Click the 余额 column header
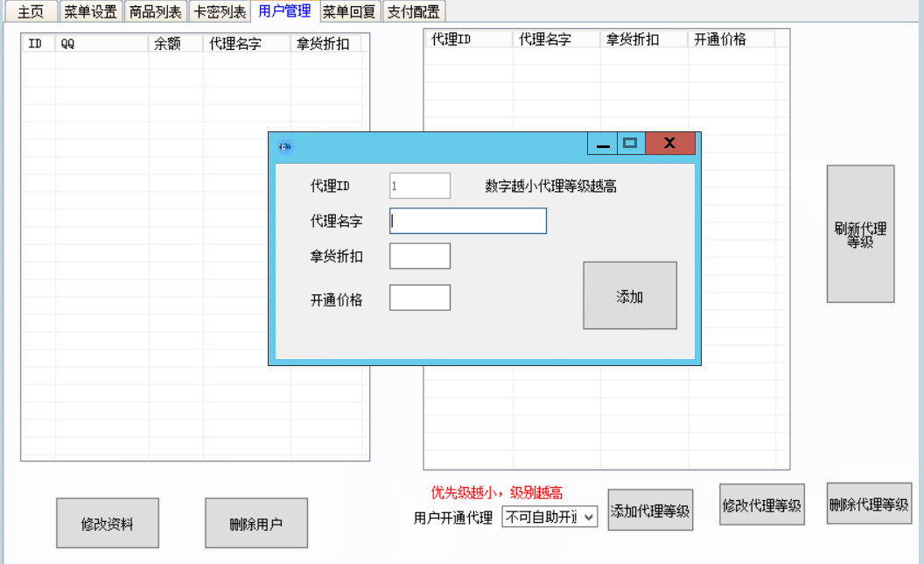 click(176, 44)
